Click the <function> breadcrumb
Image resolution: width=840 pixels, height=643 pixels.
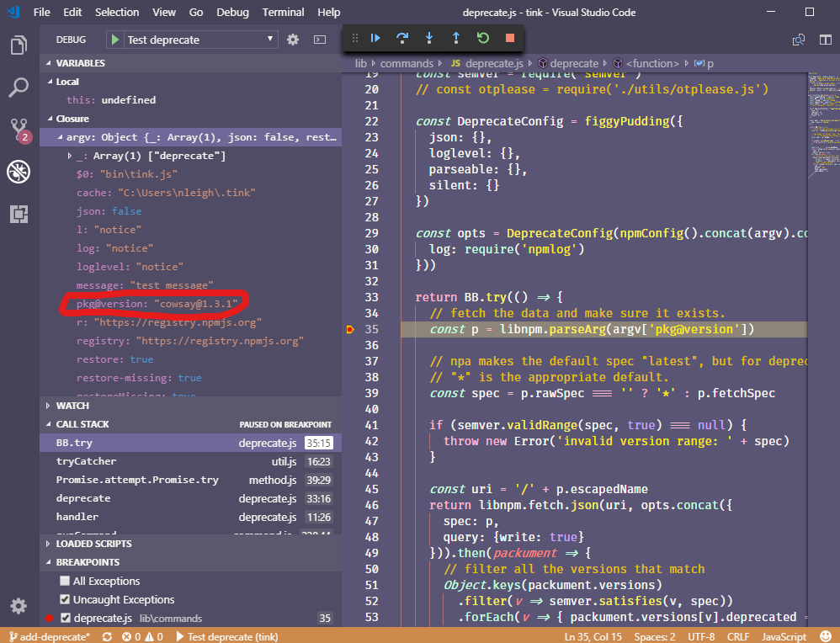click(x=646, y=63)
